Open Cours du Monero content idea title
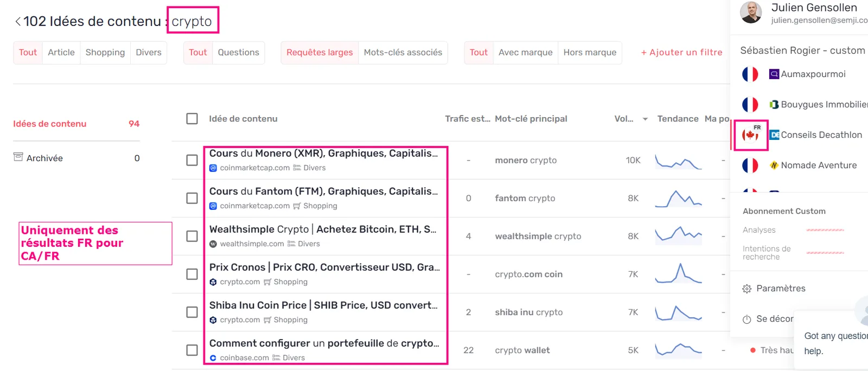 pyautogui.click(x=324, y=153)
